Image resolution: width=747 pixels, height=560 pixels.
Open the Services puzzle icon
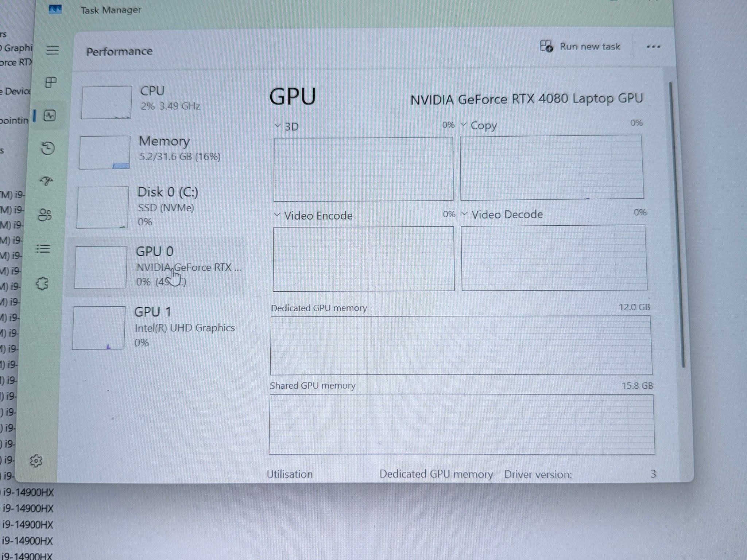coord(42,283)
